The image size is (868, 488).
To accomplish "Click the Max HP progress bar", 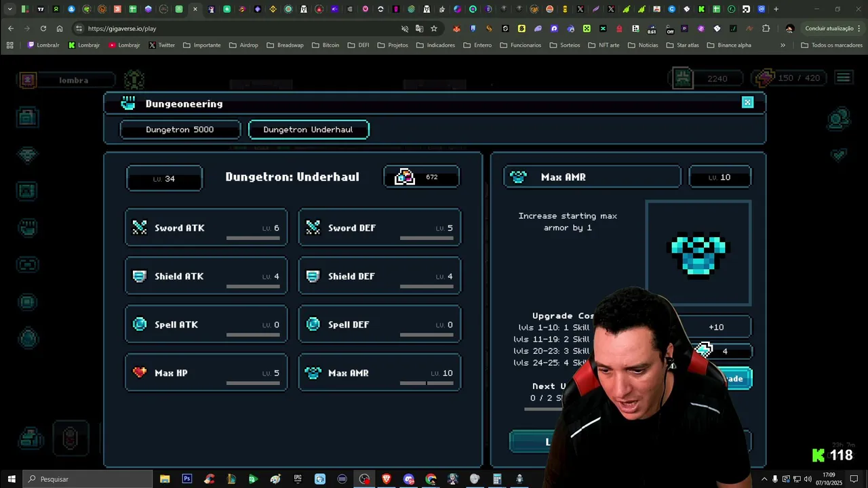I will click(253, 383).
